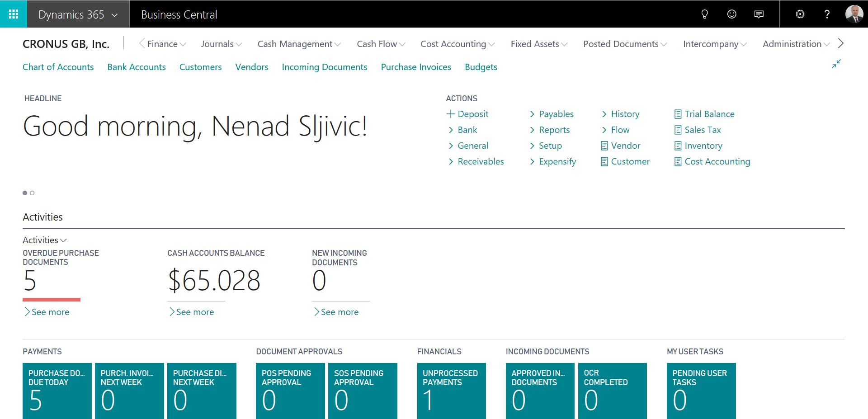The height and width of the screenshot is (419, 868).
Task: Expand the History actions group
Action: 620,114
